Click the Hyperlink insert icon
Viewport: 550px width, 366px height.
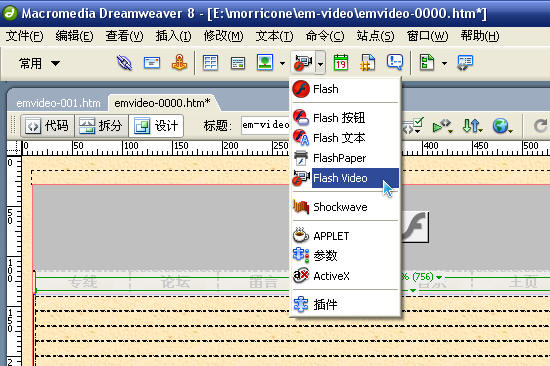tap(124, 63)
